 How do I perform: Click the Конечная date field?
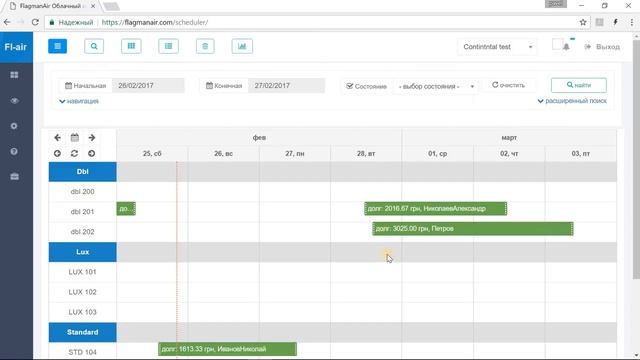[286, 86]
